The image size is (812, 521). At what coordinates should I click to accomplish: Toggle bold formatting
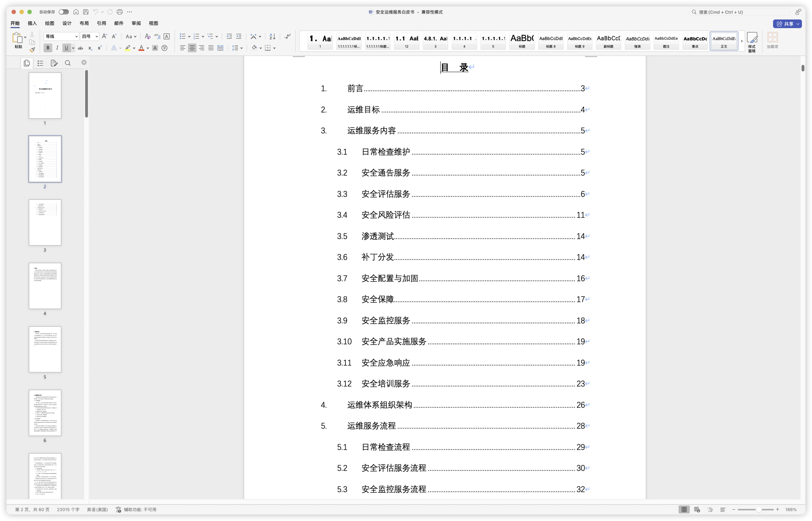coord(48,48)
